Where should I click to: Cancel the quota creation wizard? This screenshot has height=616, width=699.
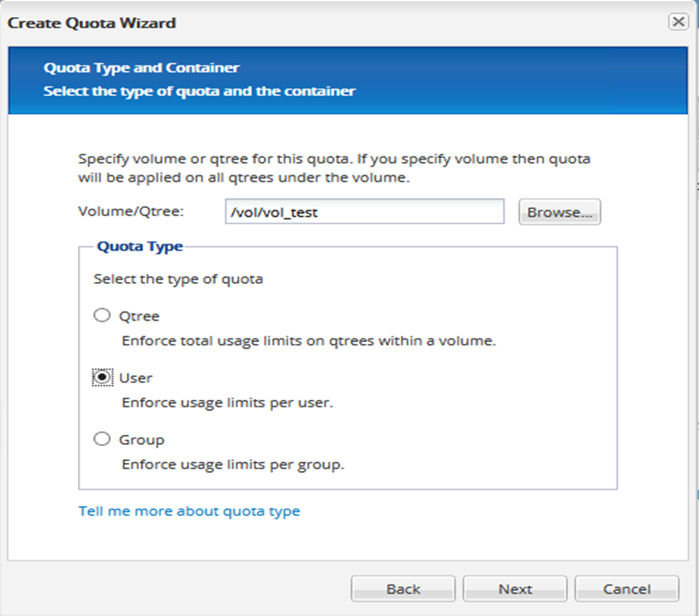coord(627,588)
